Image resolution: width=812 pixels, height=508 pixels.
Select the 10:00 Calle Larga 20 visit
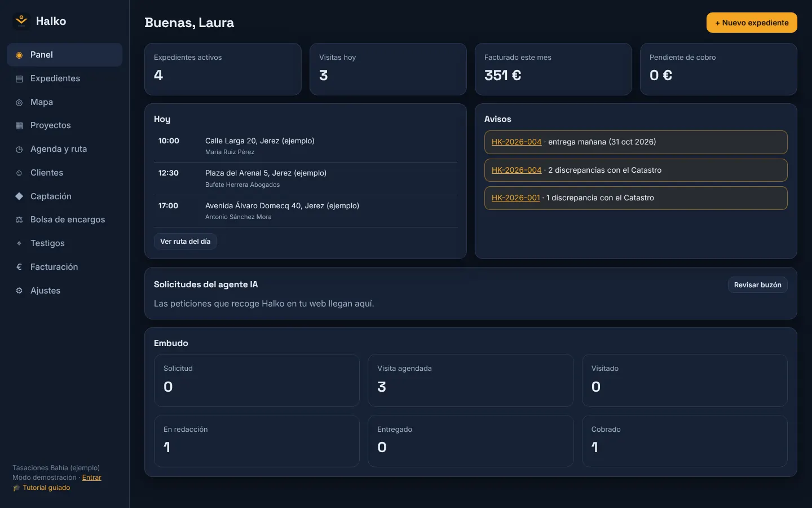coord(306,146)
